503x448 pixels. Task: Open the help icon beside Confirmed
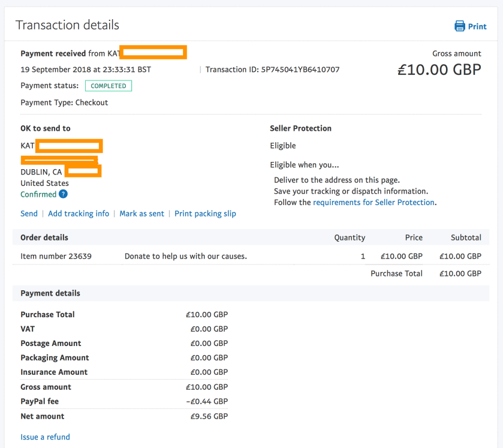click(63, 194)
